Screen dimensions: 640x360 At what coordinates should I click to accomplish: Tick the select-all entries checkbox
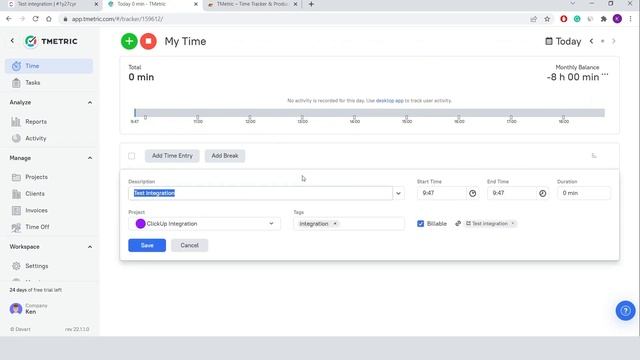131,156
